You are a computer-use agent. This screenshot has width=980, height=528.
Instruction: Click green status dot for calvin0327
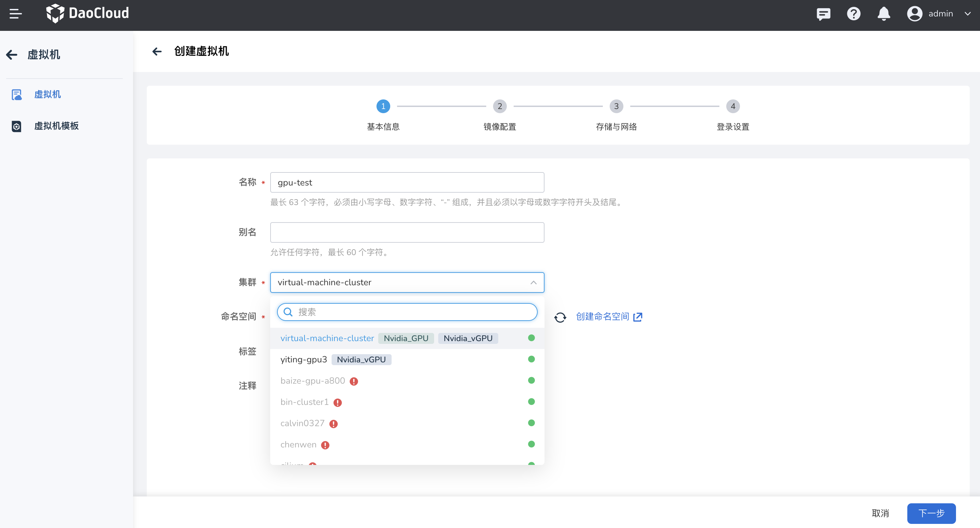tap(531, 423)
